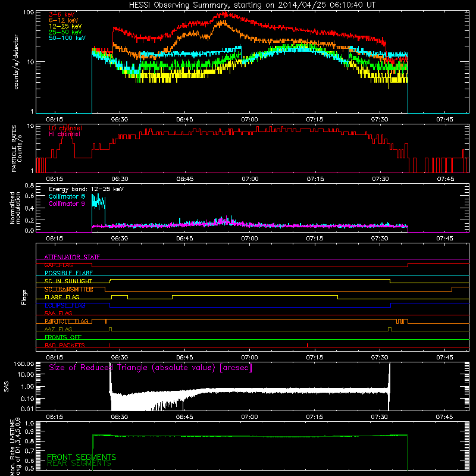Click the red 3-6 keV peak near 06:54

[224, 14]
